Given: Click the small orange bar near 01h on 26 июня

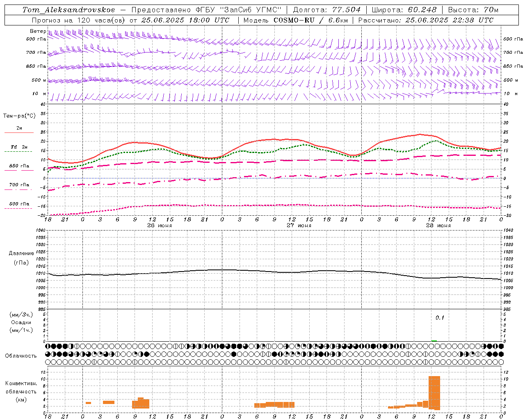Looking at the screenshot, I should click(x=88, y=403).
